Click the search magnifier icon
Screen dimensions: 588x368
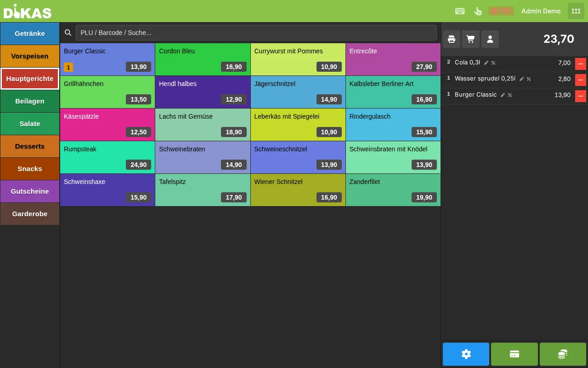pyautogui.click(x=68, y=33)
